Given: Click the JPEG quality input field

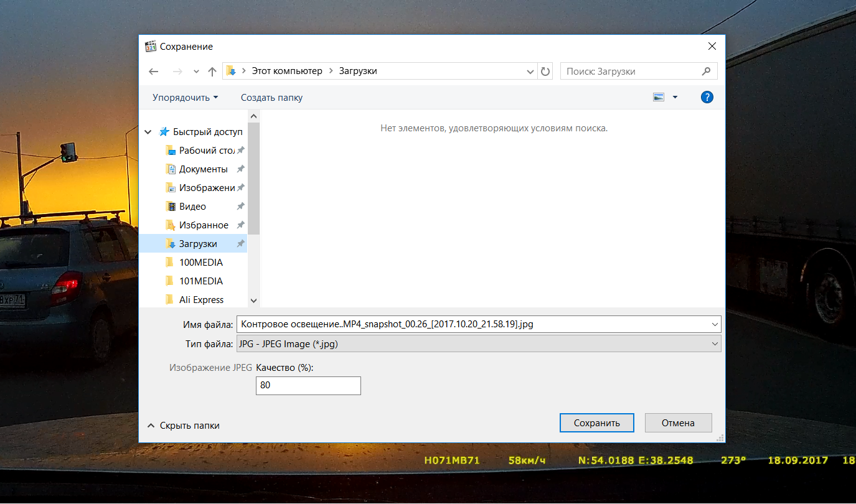Looking at the screenshot, I should 308,386.
